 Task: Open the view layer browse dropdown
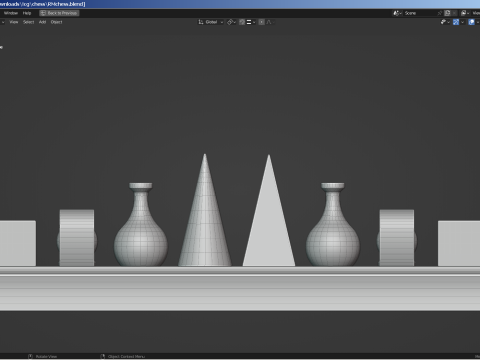pos(465,13)
